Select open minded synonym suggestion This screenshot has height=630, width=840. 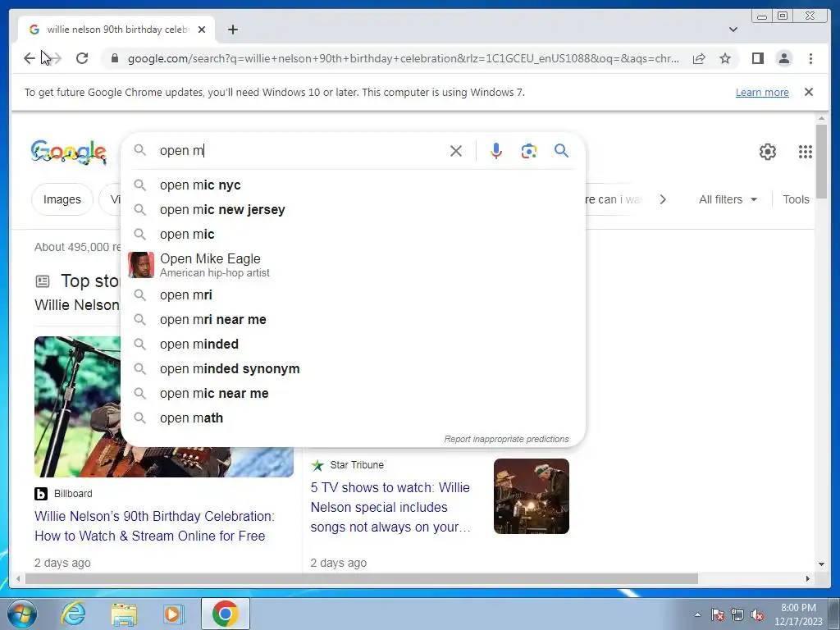(x=353, y=368)
